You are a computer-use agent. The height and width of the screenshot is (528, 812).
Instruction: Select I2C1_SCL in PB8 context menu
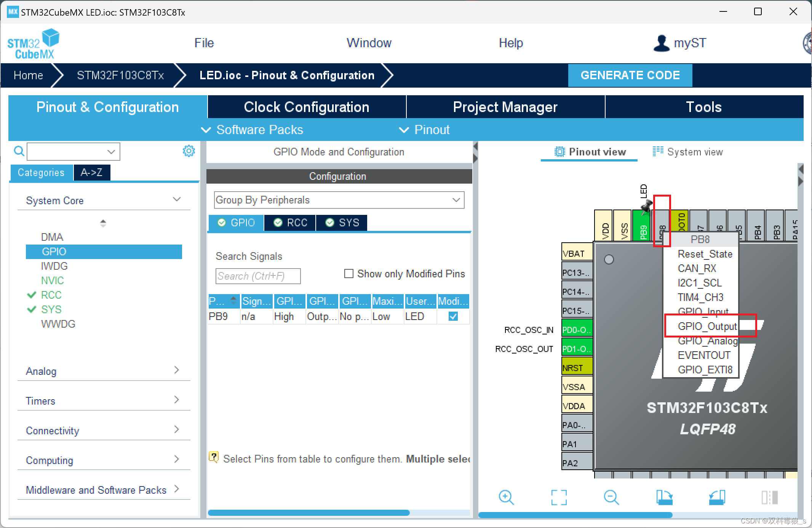[x=700, y=283]
